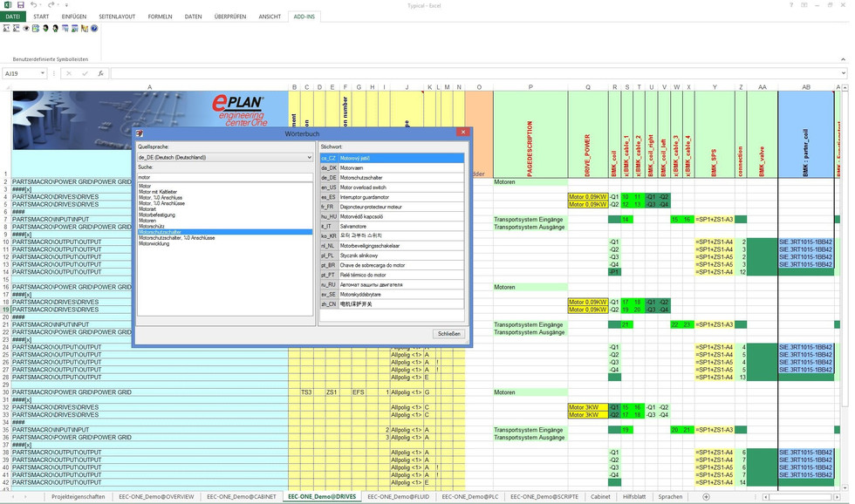This screenshot has width=855, height=504.
Task: Expand the Name Box dropdown arrow
Action: (x=42, y=73)
